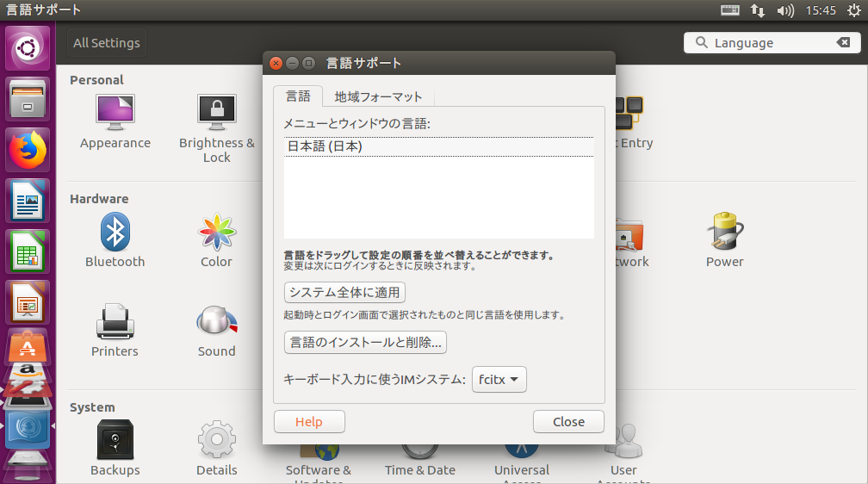Launch LibreOffice Writer from the launcher
The width and height of the screenshot is (868, 484).
click(x=28, y=201)
